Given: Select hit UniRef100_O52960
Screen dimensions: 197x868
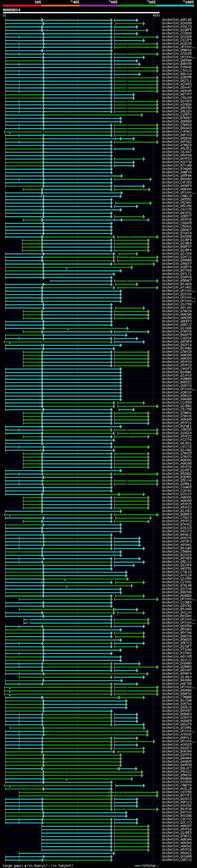Looking at the screenshot, I should click(x=177, y=203).
